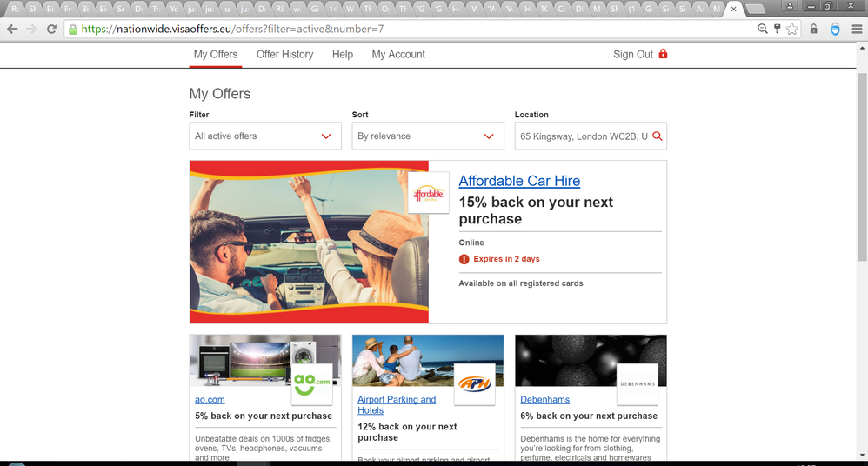Sign out via the Sign Out link

point(633,54)
